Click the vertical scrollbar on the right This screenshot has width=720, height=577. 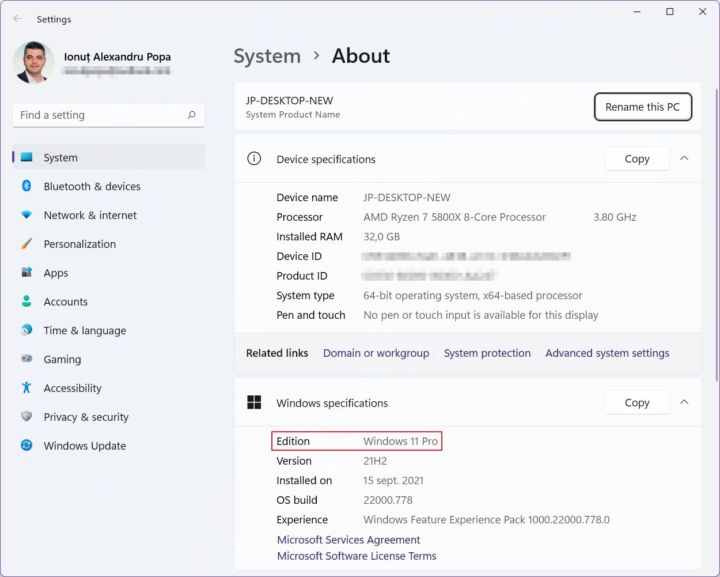click(716, 234)
